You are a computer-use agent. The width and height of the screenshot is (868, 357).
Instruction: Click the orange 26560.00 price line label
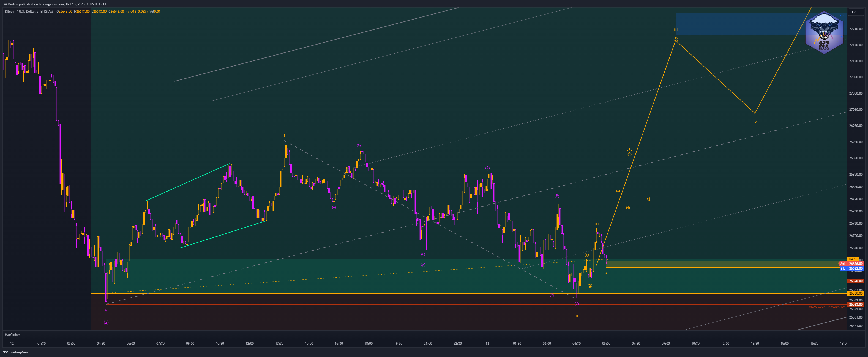click(x=856, y=294)
